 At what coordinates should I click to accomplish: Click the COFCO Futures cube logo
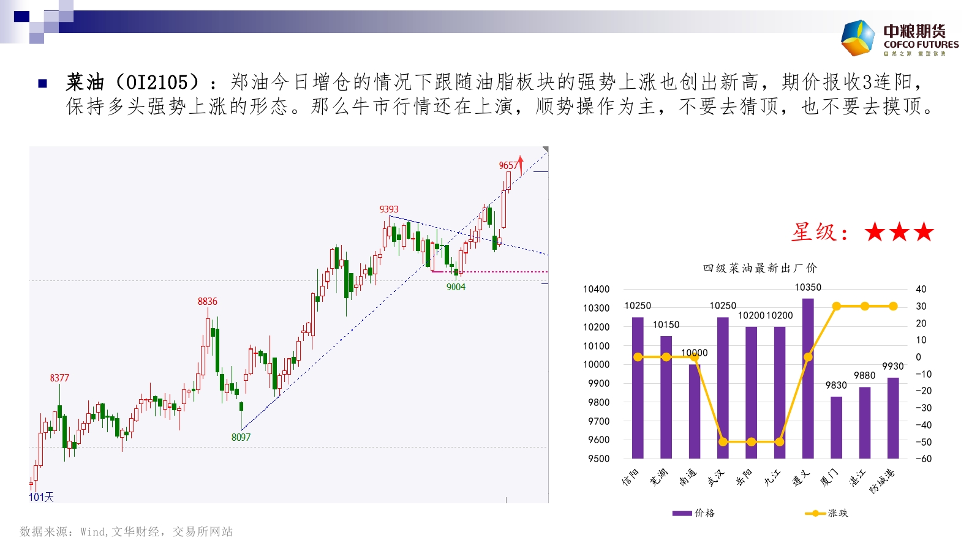click(858, 38)
